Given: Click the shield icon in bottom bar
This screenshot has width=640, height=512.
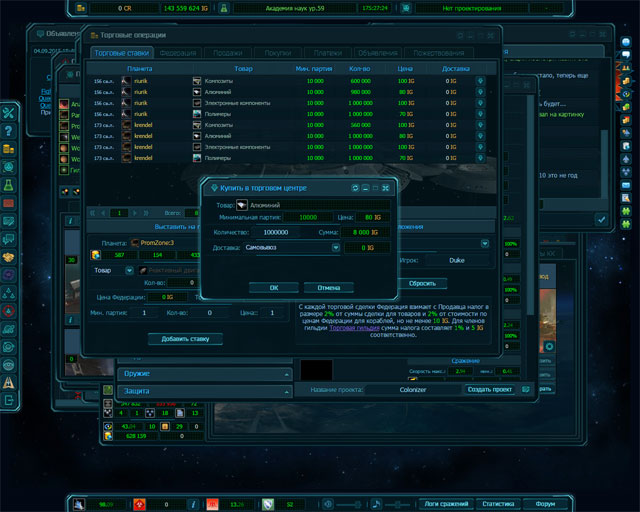Looking at the screenshot, I should [x=268, y=505].
